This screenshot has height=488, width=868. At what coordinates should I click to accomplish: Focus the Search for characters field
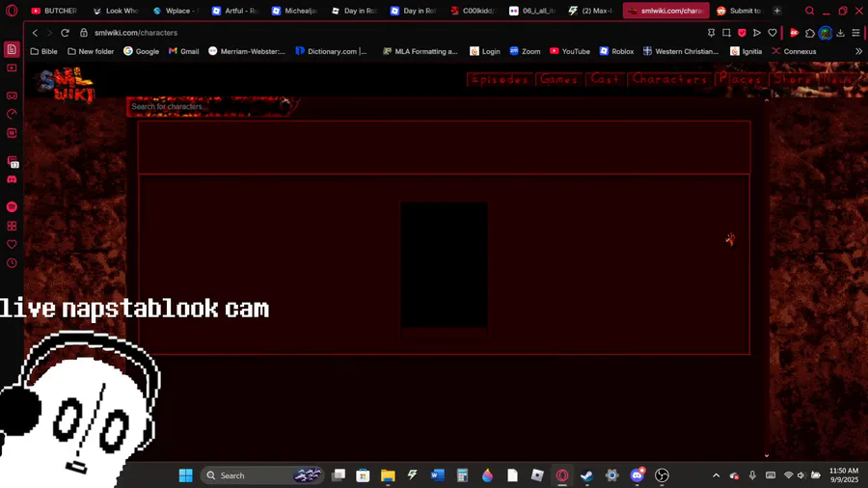pyautogui.click(x=210, y=106)
